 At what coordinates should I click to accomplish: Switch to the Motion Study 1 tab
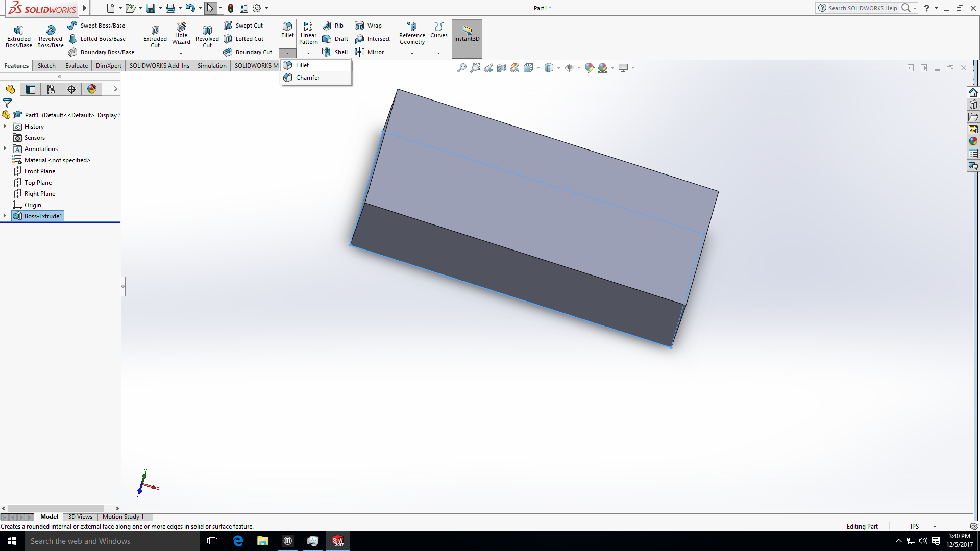coord(122,517)
